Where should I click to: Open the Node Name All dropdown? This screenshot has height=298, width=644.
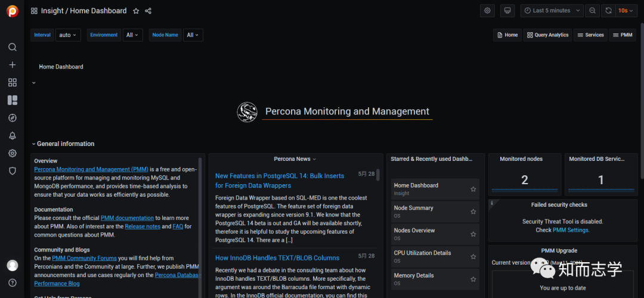[x=193, y=35]
